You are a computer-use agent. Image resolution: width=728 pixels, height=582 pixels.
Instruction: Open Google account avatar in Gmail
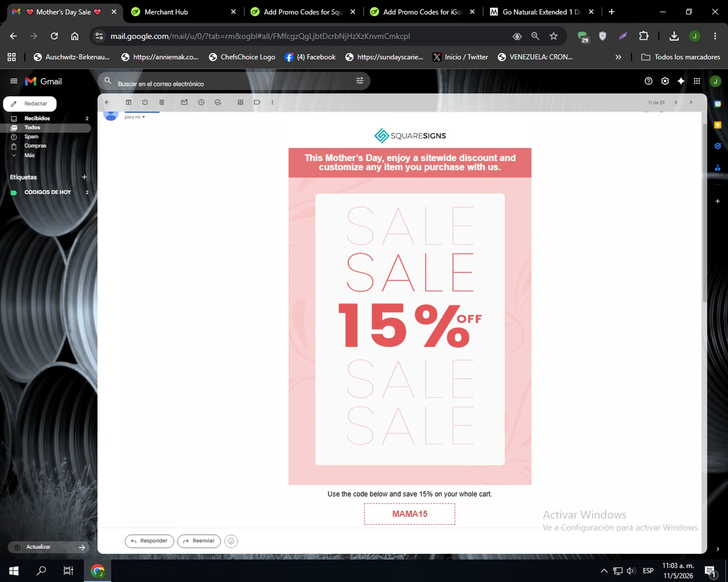coord(715,81)
